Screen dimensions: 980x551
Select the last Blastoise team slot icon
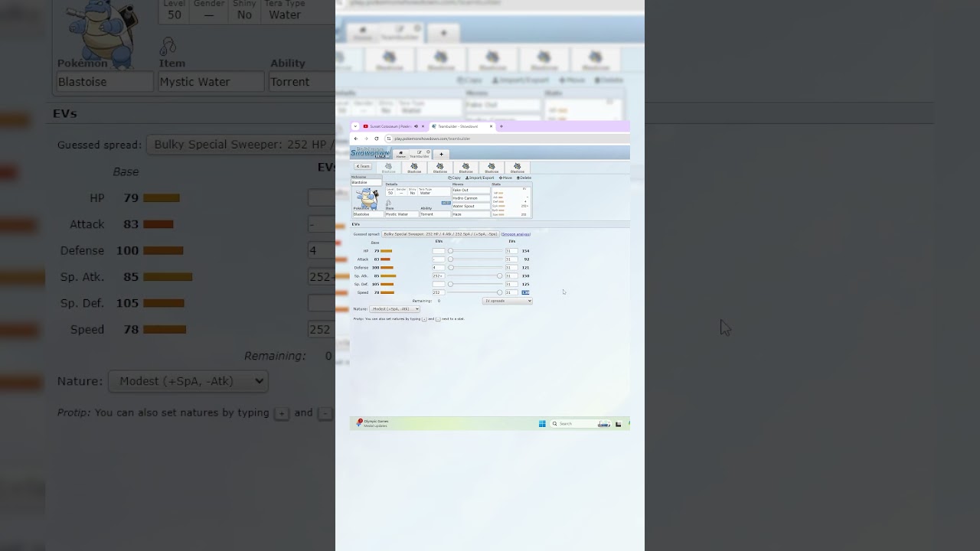click(x=518, y=168)
